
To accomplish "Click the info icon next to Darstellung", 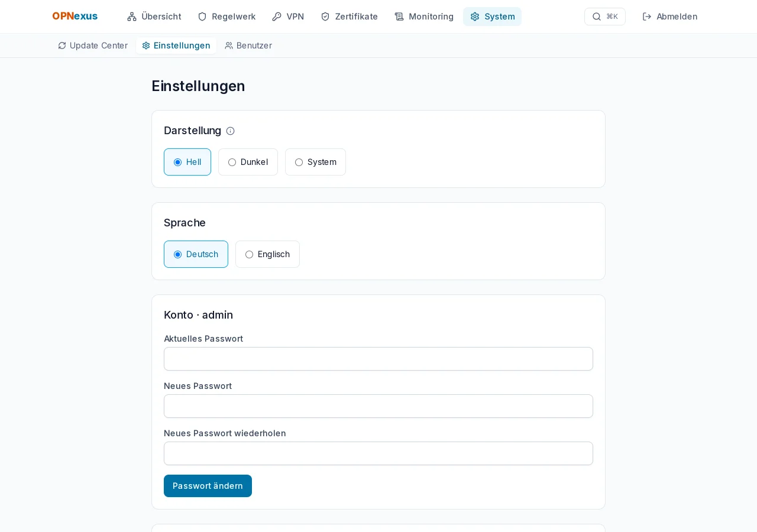I will point(231,131).
